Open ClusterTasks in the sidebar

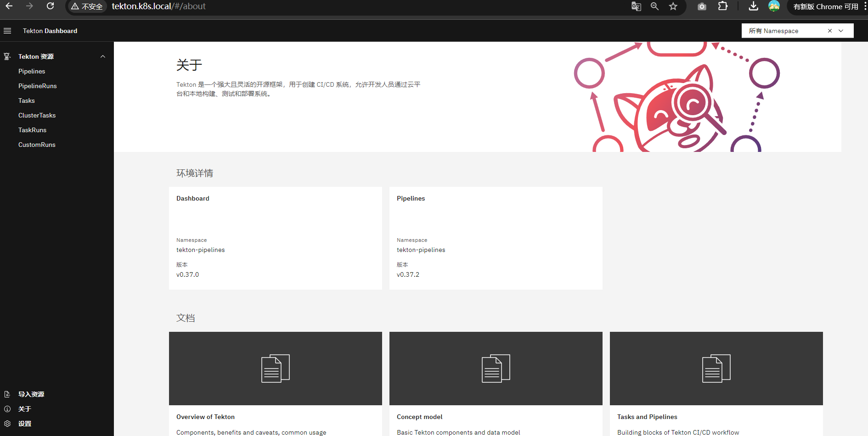(37, 115)
